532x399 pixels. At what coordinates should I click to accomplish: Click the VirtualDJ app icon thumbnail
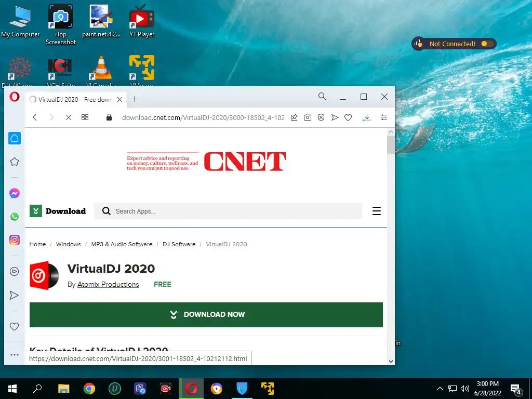[x=45, y=275]
